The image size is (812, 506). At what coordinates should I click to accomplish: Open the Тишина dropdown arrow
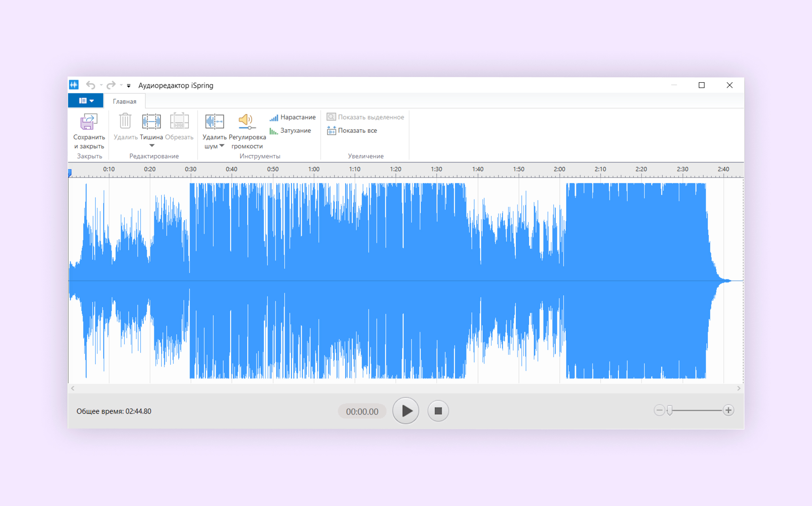[x=152, y=146]
